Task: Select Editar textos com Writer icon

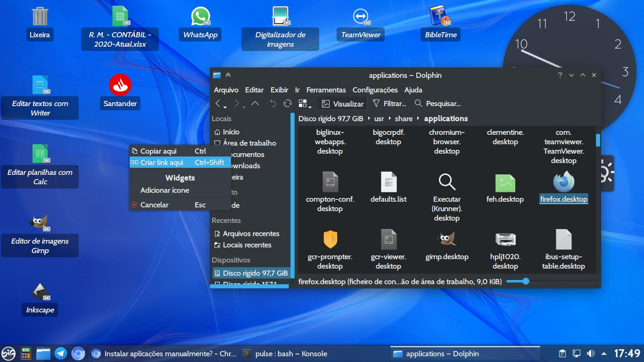Action: [40, 97]
